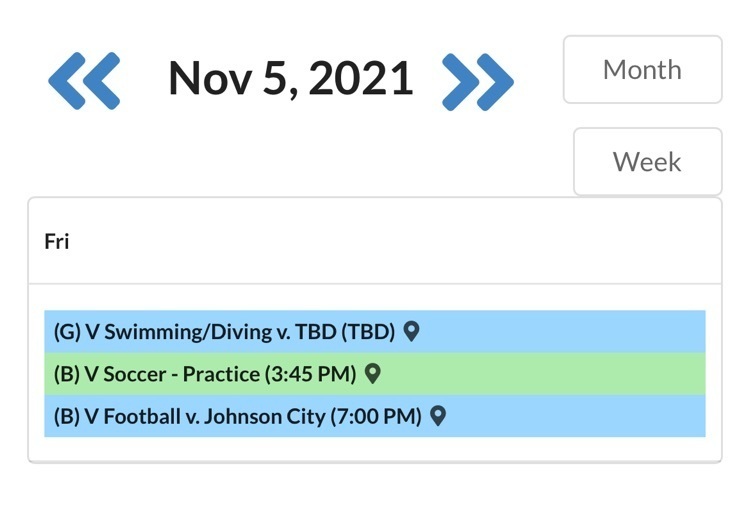Show map pin for Soccer Practice
750x529 pixels.
372,374
